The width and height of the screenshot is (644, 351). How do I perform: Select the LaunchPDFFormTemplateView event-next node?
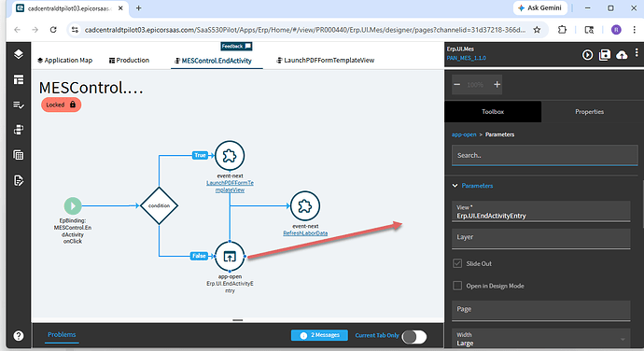[230, 155]
